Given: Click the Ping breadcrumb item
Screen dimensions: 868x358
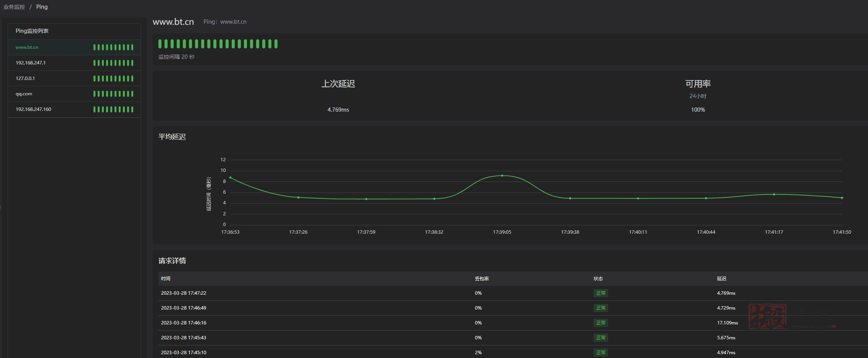Looking at the screenshot, I should point(42,7).
